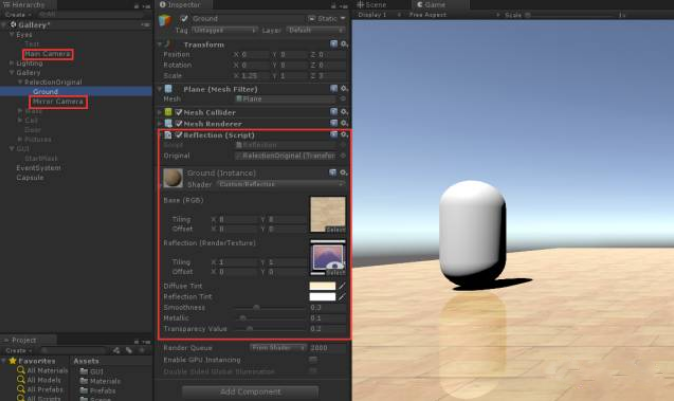The width and height of the screenshot is (674, 401).
Task: Click the Mesh Renderer gear icon
Action: coord(345,123)
